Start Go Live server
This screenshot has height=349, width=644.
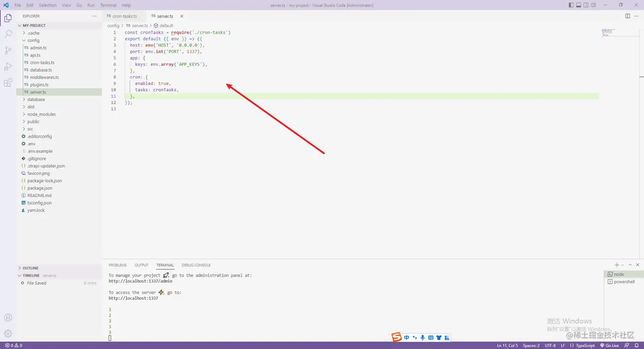609,346
